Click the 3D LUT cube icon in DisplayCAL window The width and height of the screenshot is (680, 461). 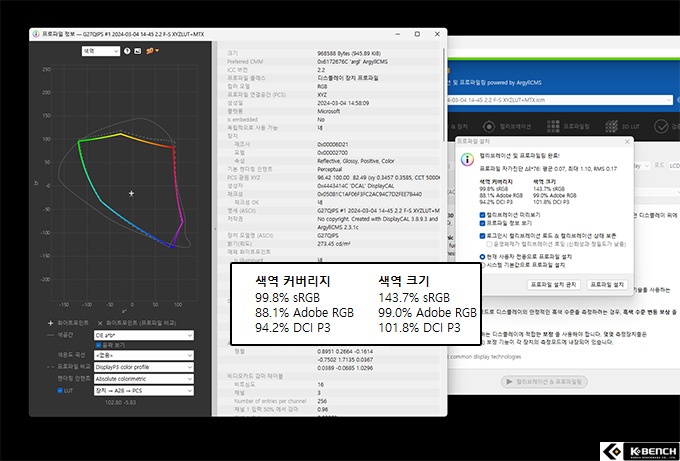(x=611, y=127)
